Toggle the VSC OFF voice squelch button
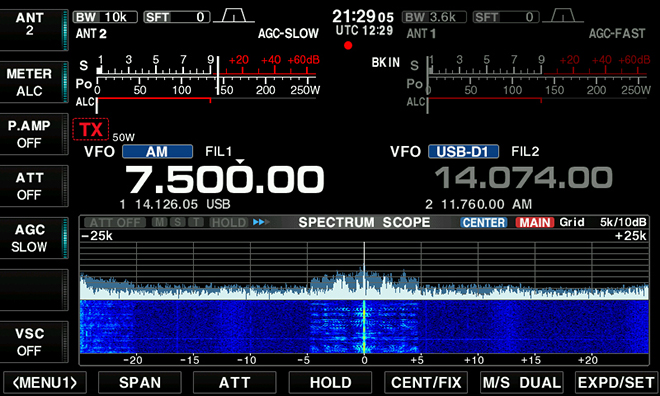This screenshot has width=660, height=396. [x=34, y=342]
